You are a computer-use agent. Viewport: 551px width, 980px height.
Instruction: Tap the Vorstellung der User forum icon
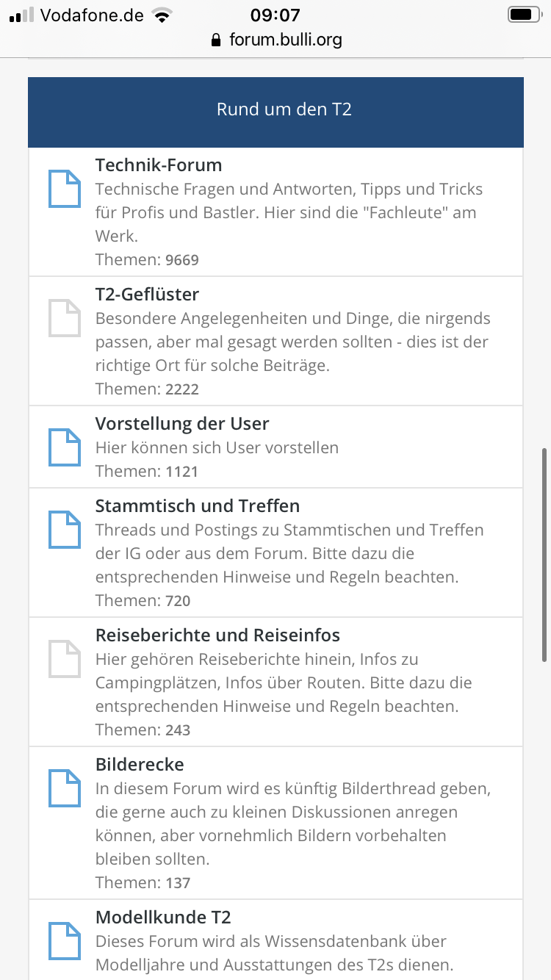point(64,447)
